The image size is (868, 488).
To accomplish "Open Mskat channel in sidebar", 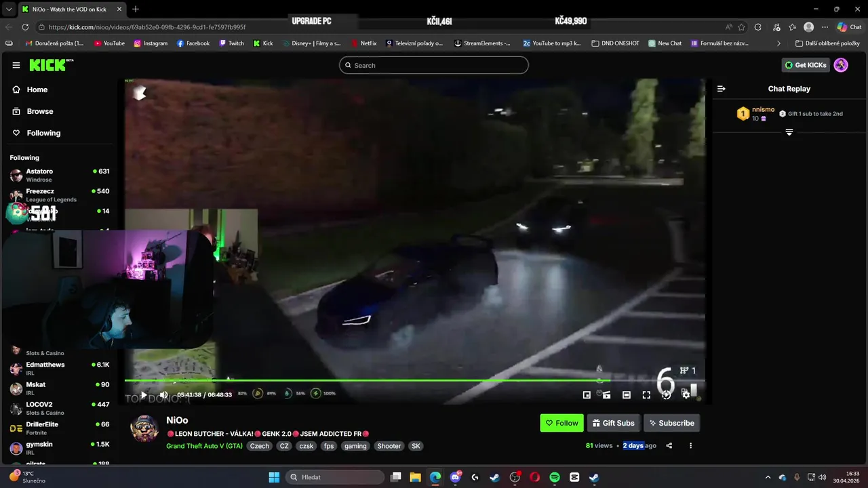I will [60, 388].
